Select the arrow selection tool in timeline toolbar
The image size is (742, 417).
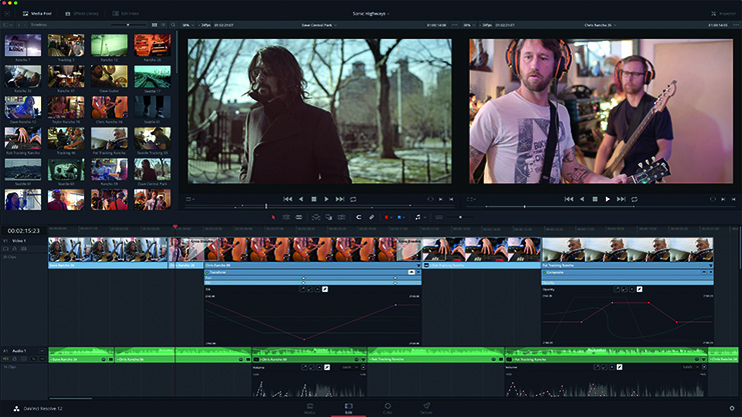pyautogui.click(x=274, y=216)
